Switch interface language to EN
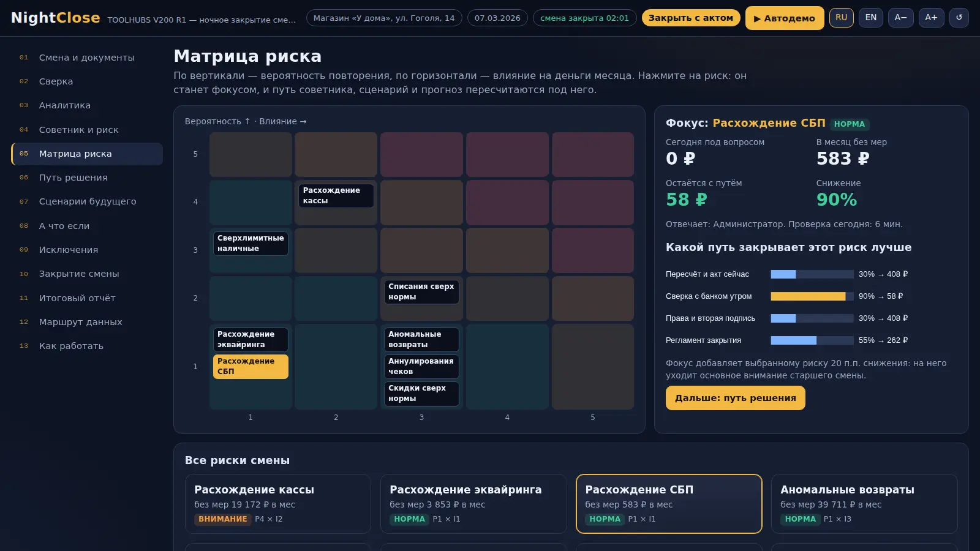 tap(871, 18)
